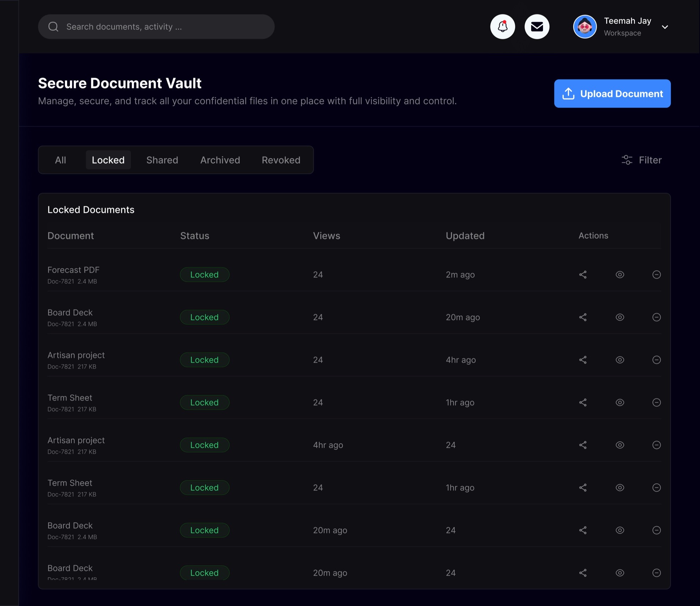Toggle visibility eye for Forecast PDF
The width and height of the screenshot is (700, 606).
pyautogui.click(x=620, y=275)
